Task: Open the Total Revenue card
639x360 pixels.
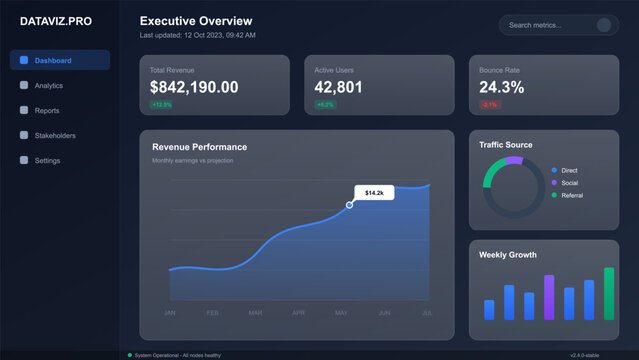Action: pyautogui.click(x=214, y=85)
